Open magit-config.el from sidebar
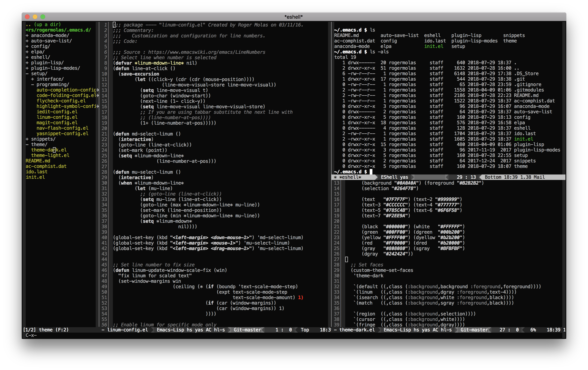 tap(57, 123)
